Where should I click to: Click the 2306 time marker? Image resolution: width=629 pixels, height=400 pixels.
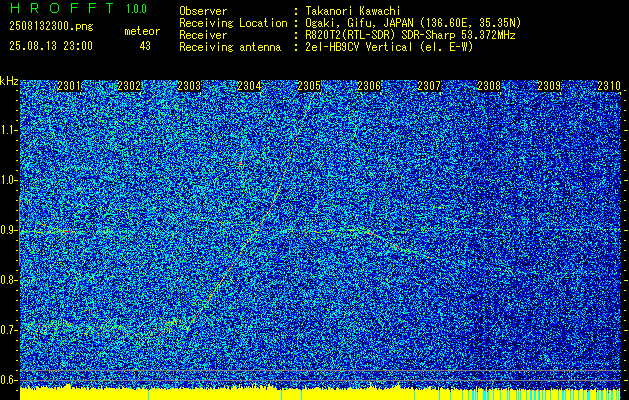(x=369, y=86)
